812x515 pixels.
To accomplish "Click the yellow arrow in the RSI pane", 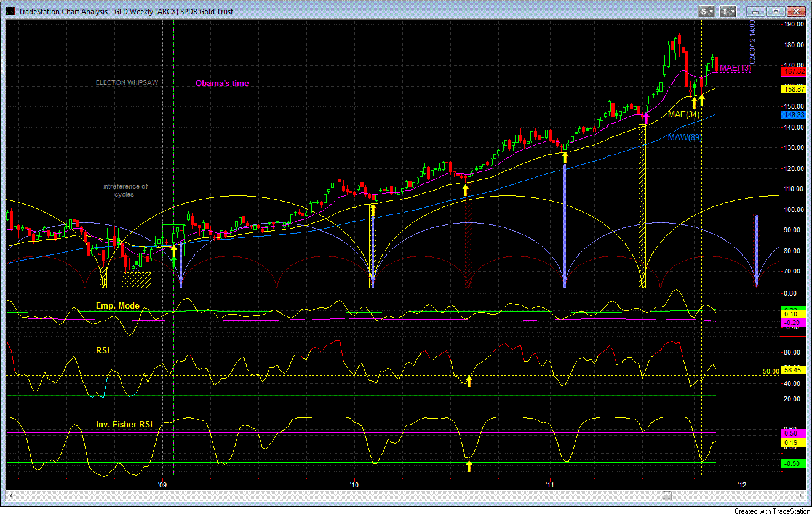I will coord(469,381).
